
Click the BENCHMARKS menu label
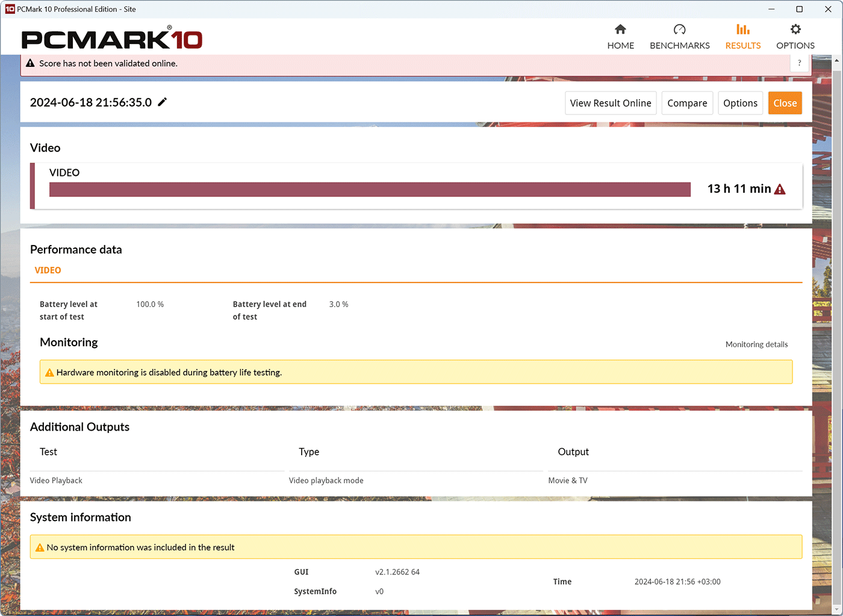pyautogui.click(x=680, y=46)
